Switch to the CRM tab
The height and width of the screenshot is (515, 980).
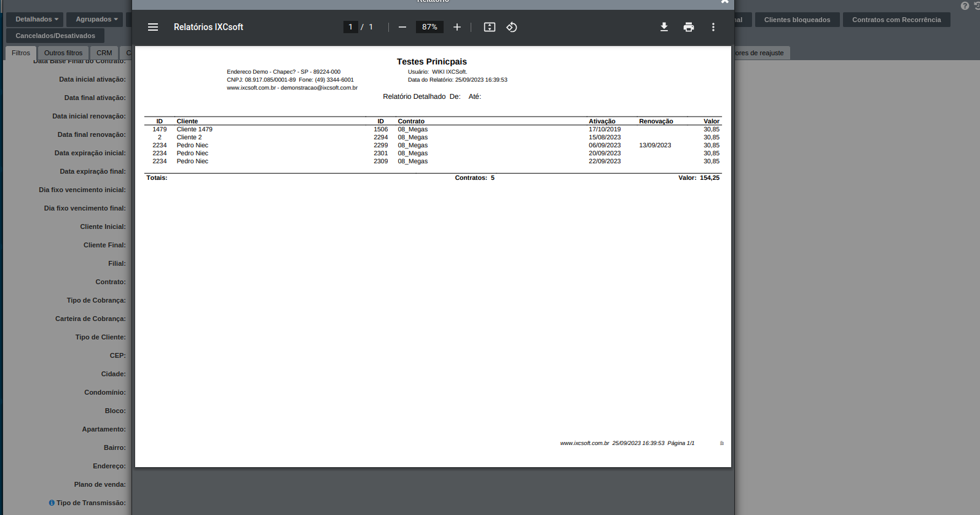coord(104,53)
